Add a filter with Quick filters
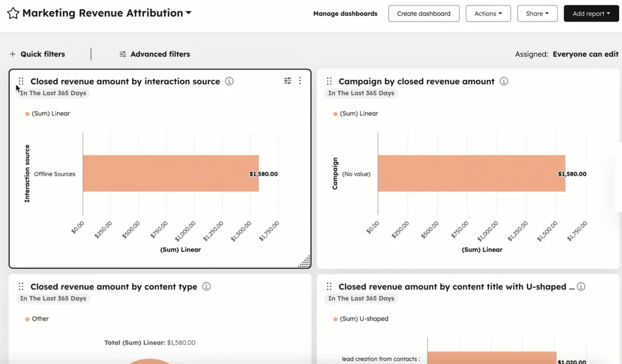Viewport: 622px width, 364px height. [37, 54]
